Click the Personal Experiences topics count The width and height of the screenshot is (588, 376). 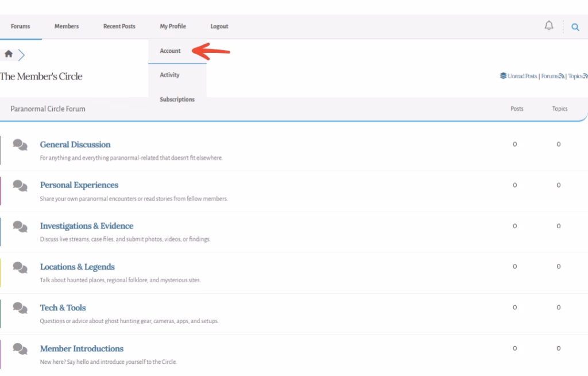pos(558,185)
